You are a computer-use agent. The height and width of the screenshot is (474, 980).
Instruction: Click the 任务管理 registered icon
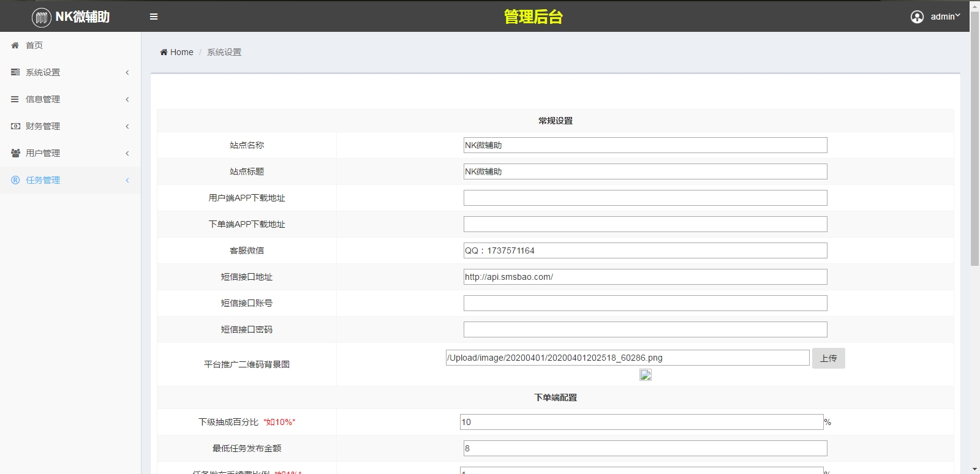[15, 180]
